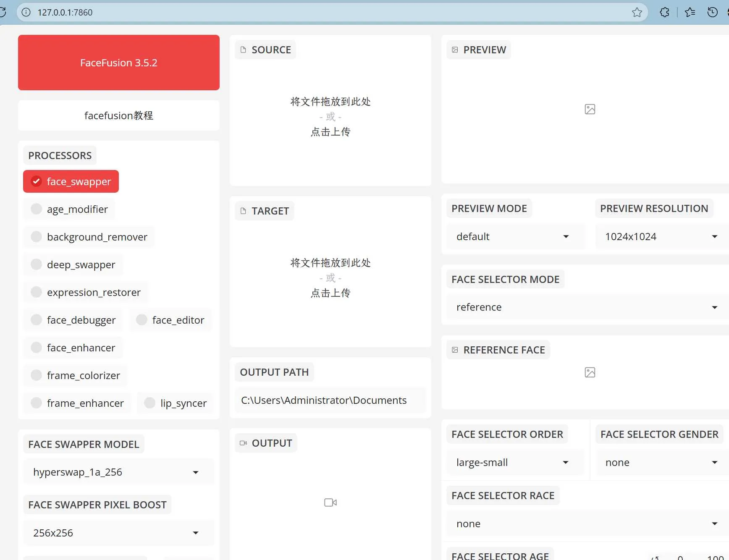Open the FACE SWAPPER PIXEL BOOST dropdown
Viewport: 729px width, 560px height.
(119, 533)
